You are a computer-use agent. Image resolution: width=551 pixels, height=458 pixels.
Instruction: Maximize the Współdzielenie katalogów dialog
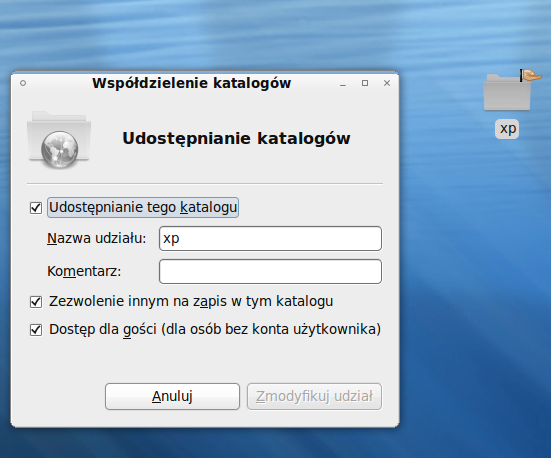365,83
